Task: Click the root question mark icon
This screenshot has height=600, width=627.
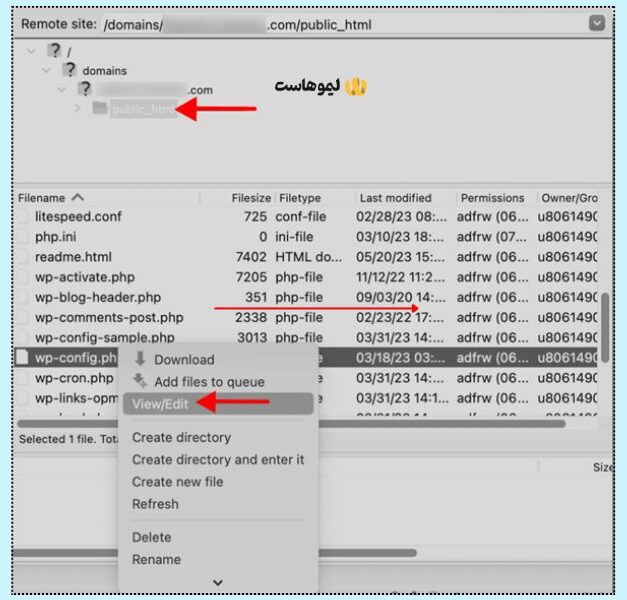Action: [x=54, y=50]
